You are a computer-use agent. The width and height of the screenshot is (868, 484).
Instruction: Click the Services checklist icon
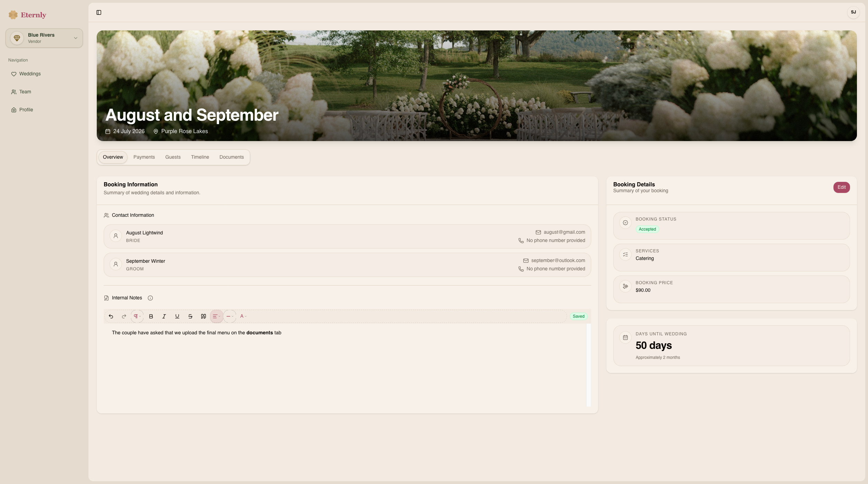pos(625,254)
